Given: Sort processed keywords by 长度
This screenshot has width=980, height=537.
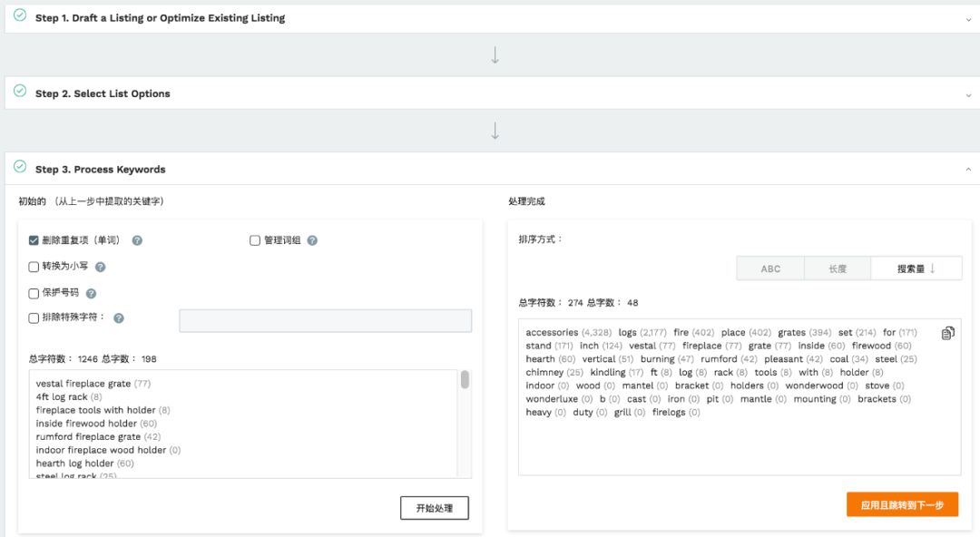Looking at the screenshot, I should point(837,268).
